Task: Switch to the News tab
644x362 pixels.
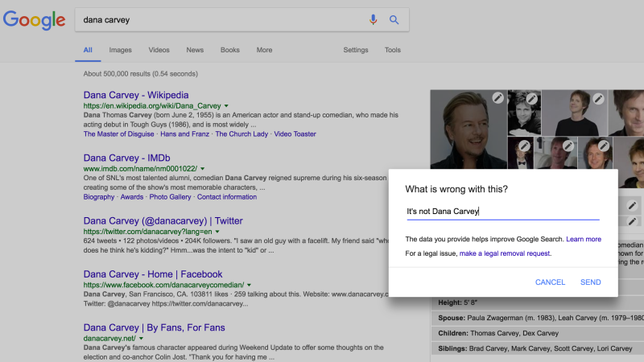Action: coord(195,50)
